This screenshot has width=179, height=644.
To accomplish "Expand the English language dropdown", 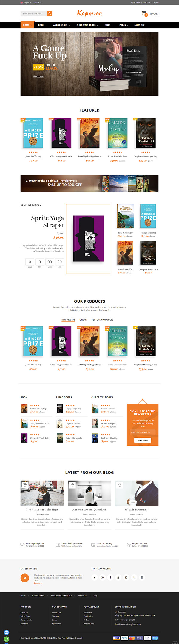I will pos(26,2).
